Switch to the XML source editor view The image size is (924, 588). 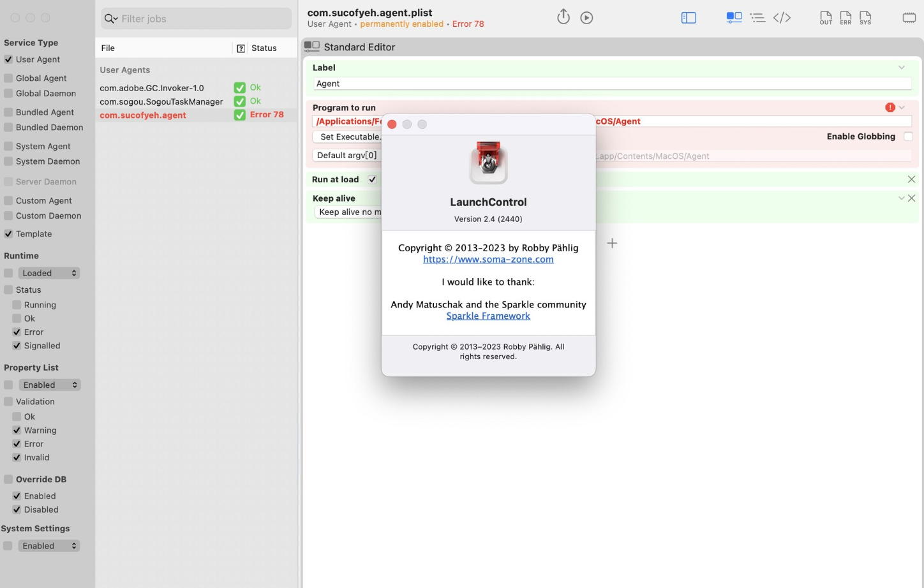tap(782, 17)
